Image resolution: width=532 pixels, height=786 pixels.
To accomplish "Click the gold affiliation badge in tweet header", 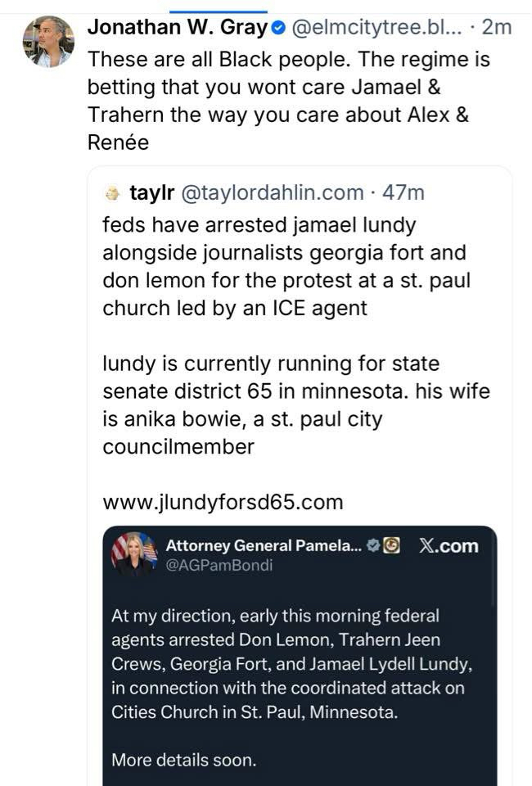I will coord(391,545).
